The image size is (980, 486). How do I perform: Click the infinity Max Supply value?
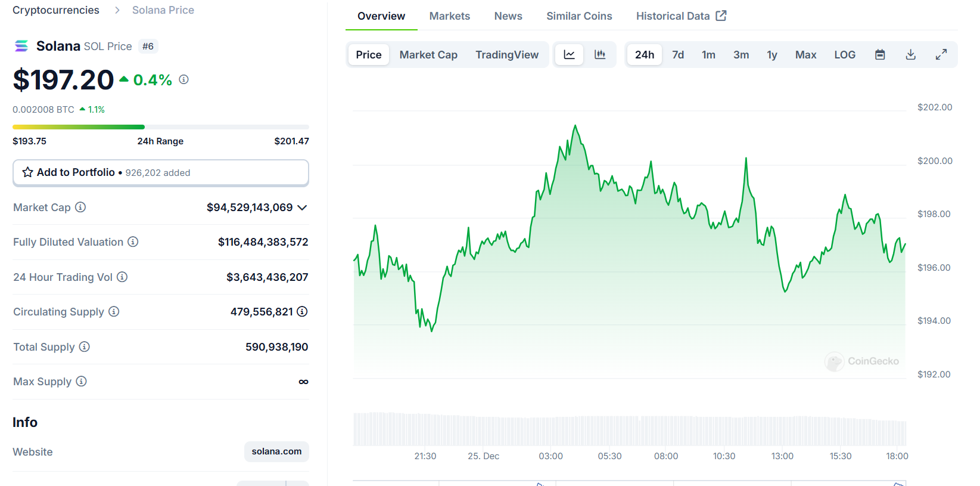point(303,382)
